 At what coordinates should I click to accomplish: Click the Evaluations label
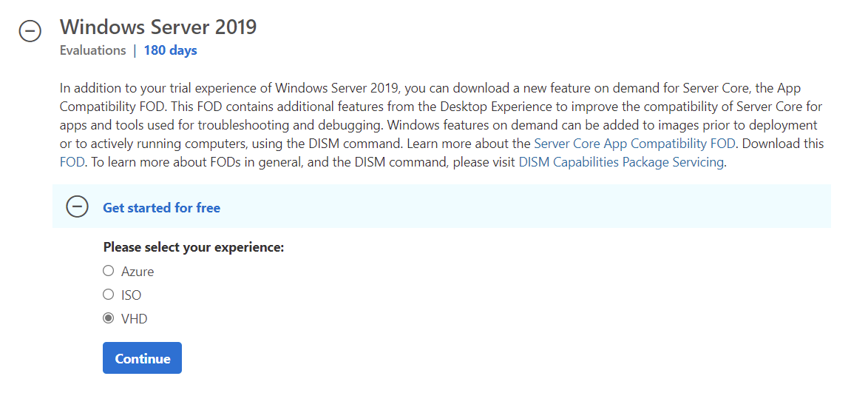pos(93,50)
